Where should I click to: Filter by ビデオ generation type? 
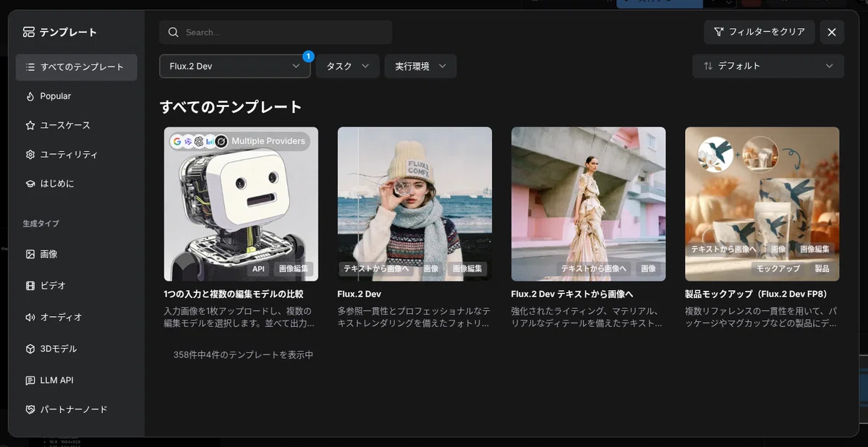(77, 286)
